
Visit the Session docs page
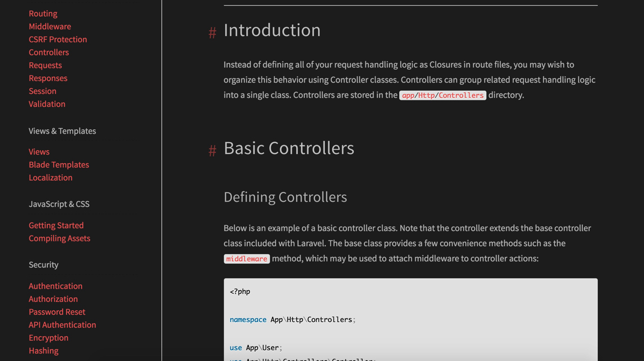coord(42,91)
